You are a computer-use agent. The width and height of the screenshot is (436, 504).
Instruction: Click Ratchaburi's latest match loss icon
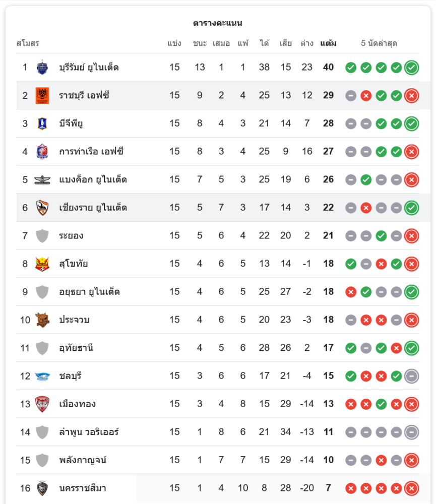pos(412,95)
